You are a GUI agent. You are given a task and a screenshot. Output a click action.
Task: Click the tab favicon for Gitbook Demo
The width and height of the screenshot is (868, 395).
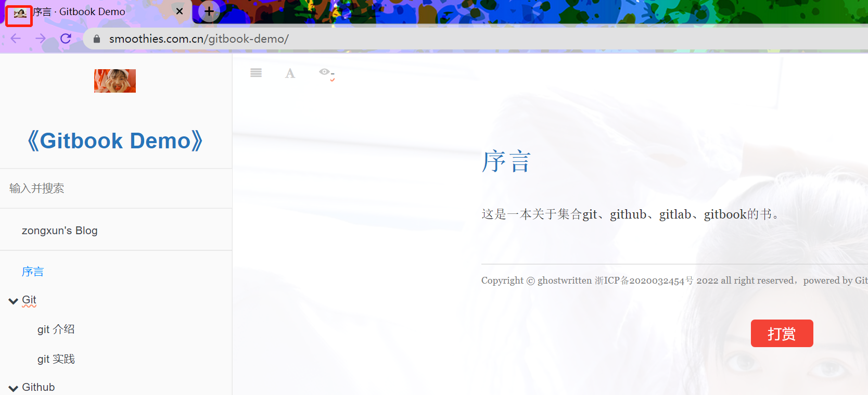point(20,13)
